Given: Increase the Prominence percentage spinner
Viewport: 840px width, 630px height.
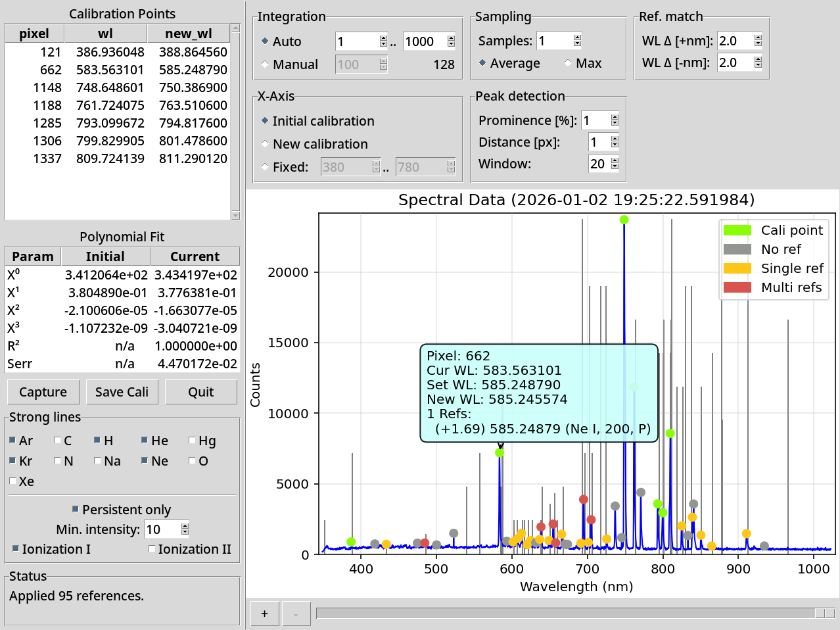Looking at the screenshot, I should (x=615, y=118).
